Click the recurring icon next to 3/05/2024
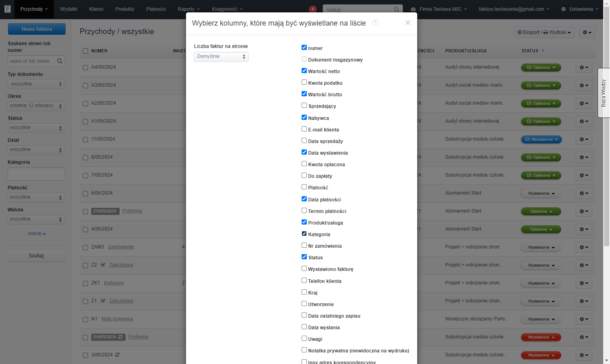Image resolution: width=610 pixels, height=364 pixels. 117,355
